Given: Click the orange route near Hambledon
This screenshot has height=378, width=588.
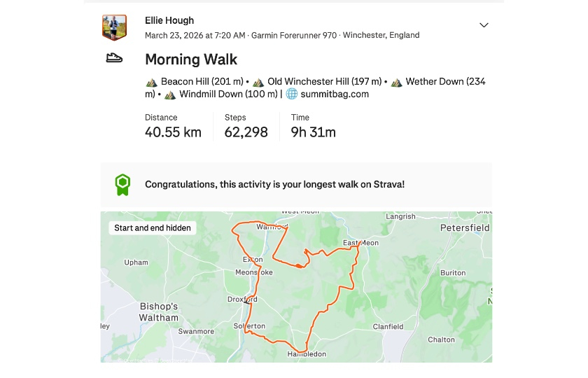Looking at the screenshot, I should 301,349.
